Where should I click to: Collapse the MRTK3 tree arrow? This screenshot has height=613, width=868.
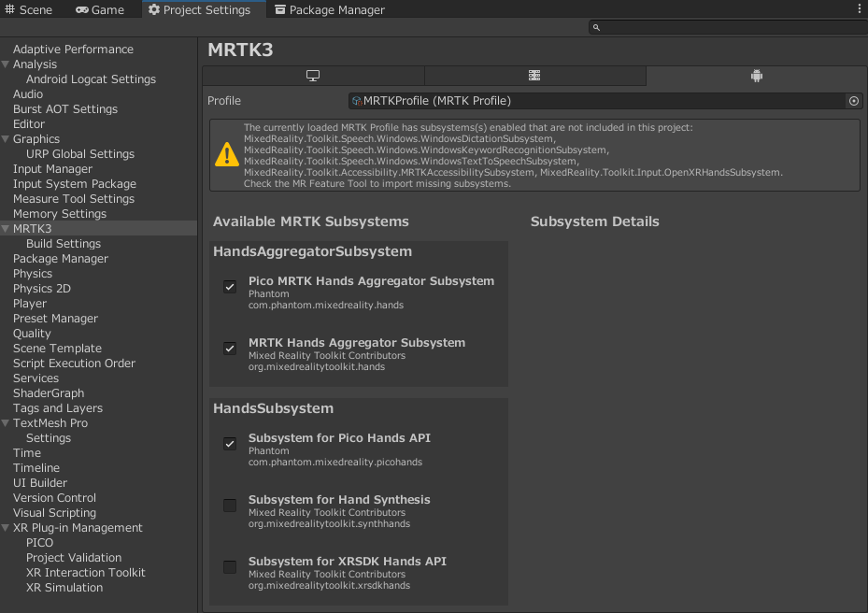(x=6, y=229)
